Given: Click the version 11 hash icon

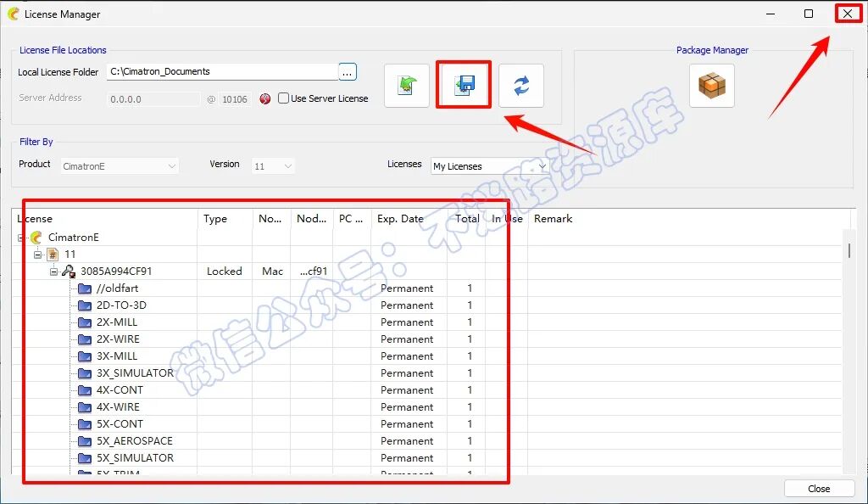Looking at the screenshot, I should click(x=53, y=255).
